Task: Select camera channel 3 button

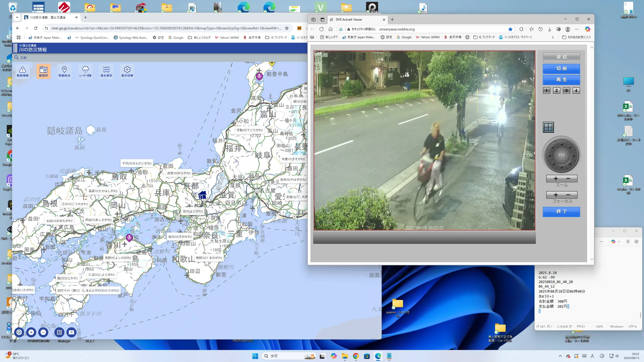Action: pyautogui.click(x=566, y=90)
